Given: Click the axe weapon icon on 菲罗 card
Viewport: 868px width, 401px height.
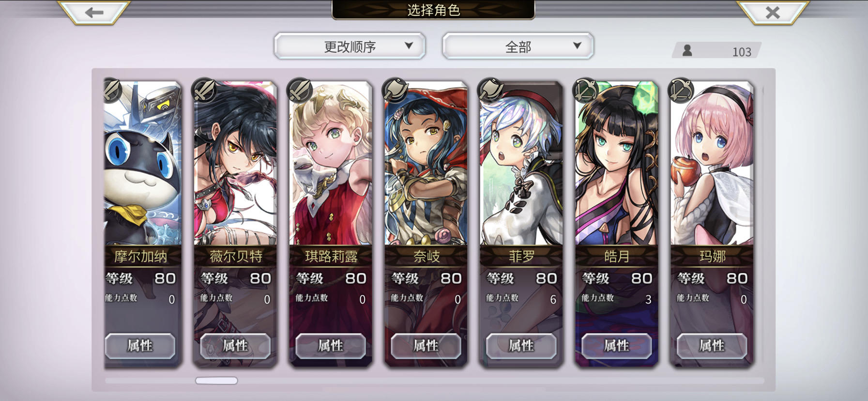Looking at the screenshot, I should click(x=490, y=91).
